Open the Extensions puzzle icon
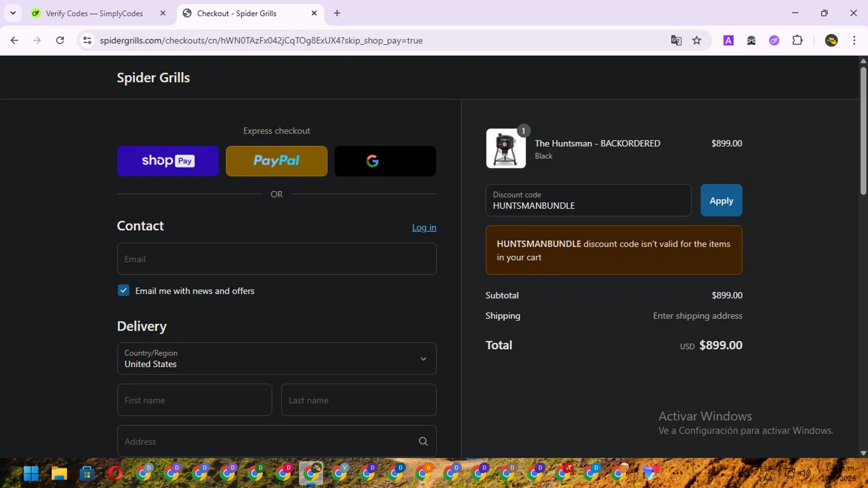The image size is (868, 488). tap(797, 41)
